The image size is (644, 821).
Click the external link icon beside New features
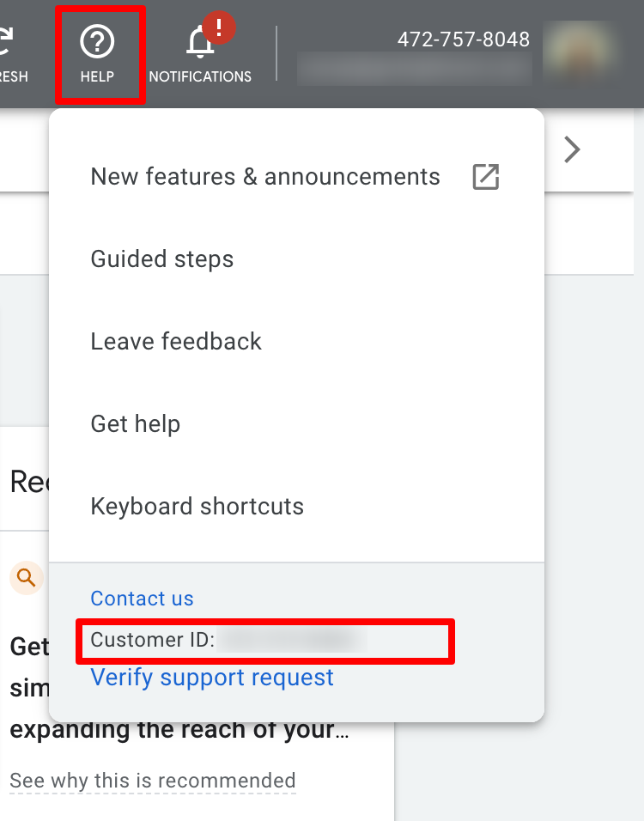pyautogui.click(x=486, y=176)
